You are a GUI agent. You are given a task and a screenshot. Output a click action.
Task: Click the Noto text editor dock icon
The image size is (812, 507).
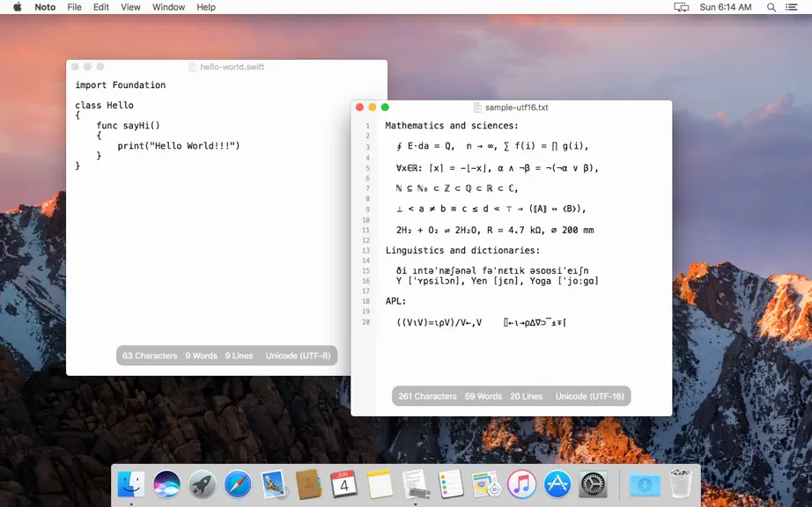coord(416,484)
